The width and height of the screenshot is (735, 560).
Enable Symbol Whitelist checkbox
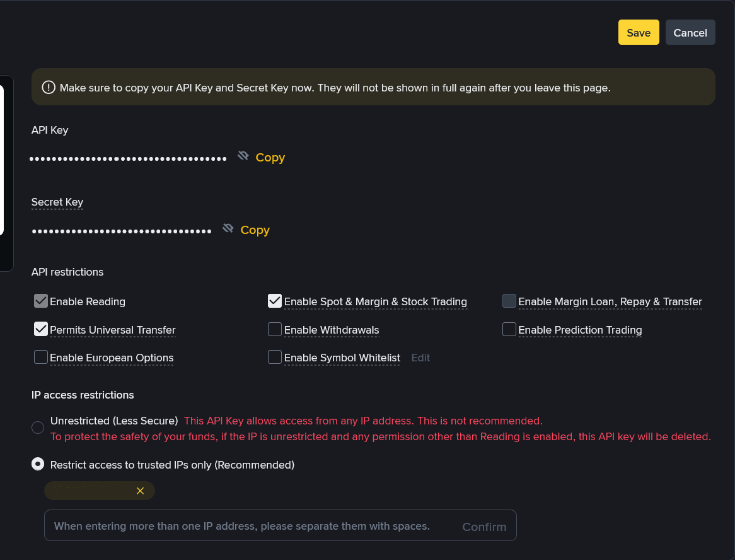(x=275, y=358)
